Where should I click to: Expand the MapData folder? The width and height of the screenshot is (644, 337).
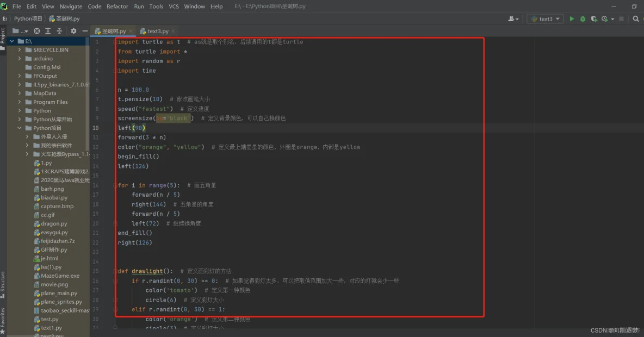(x=19, y=93)
